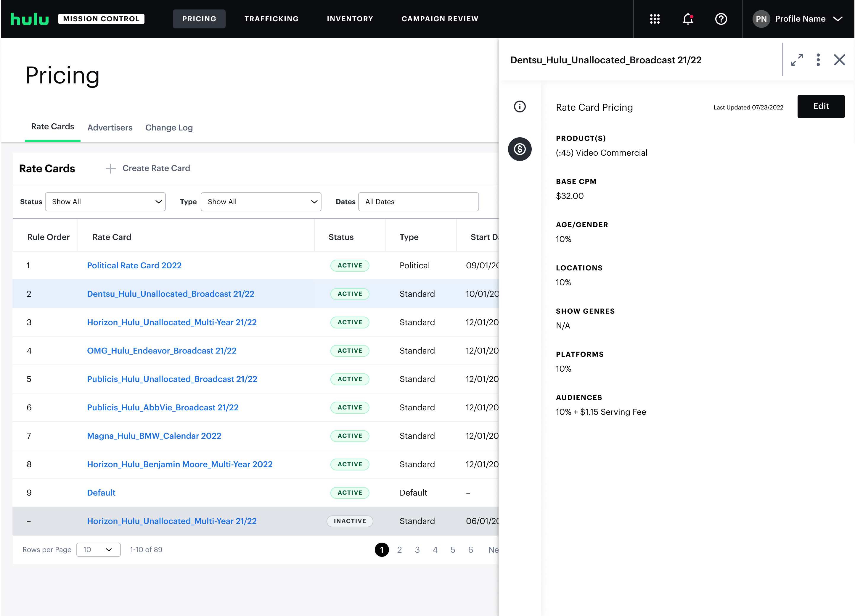Screen dimensions: 855x616
Task: Click the Hulu logo
Action: (x=29, y=19)
